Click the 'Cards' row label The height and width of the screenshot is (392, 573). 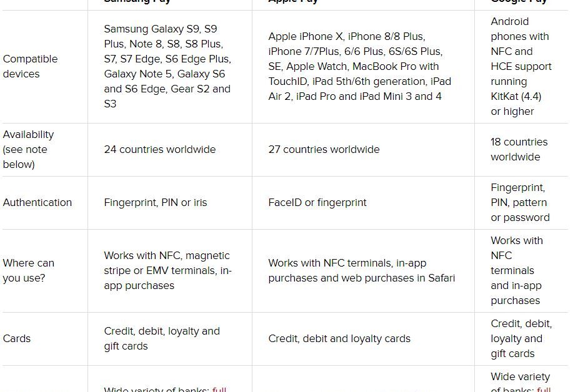pyautogui.click(x=16, y=339)
